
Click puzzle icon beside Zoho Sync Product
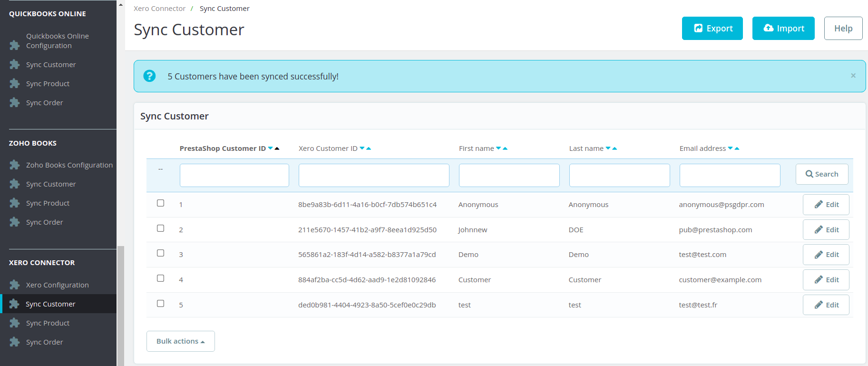pyautogui.click(x=15, y=203)
